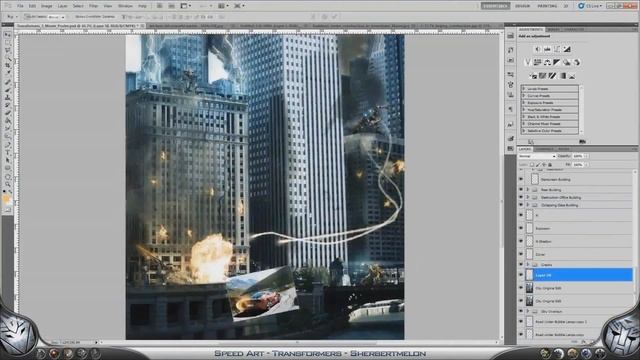The width and height of the screenshot is (640, 360).
Task: Hide the Layer 58 layer
Action: coord(521,275)
